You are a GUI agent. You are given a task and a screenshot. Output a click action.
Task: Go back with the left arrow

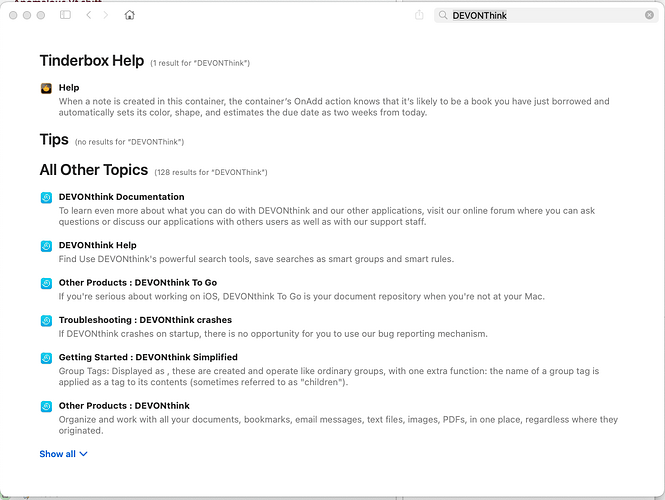pyautogui.click(x=89, y=15)
